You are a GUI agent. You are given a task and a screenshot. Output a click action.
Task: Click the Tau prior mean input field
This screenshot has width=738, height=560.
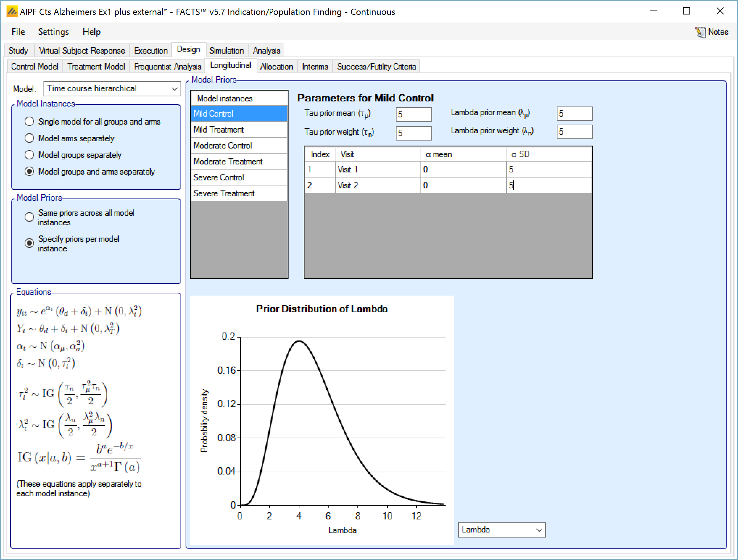(x=413, y=114)
